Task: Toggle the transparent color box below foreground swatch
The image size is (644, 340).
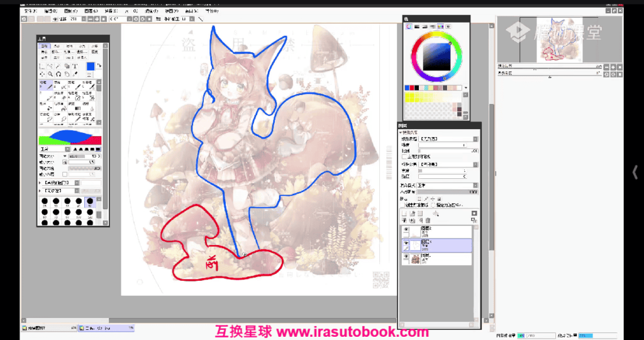Action: 89,74
